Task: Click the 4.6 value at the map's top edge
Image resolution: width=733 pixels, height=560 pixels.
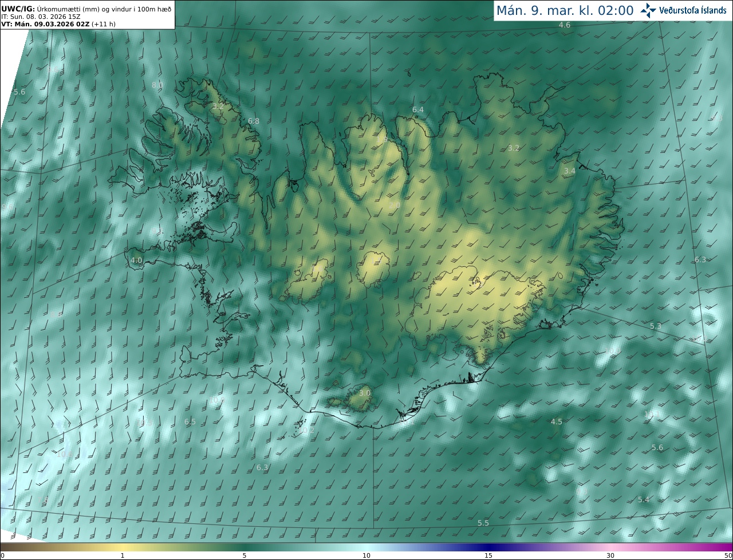Action: click(565, 25)
